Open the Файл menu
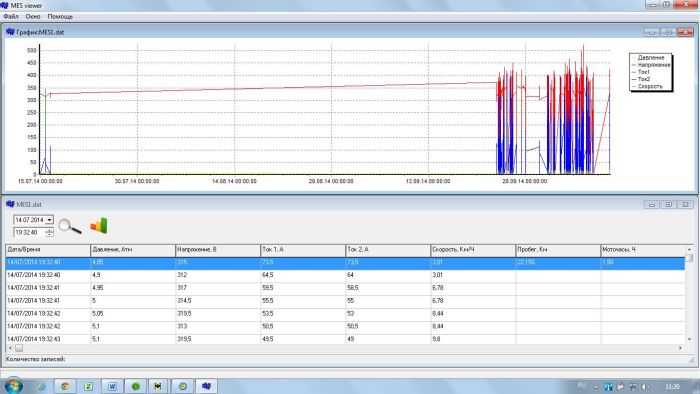 [x=11, y=17]
